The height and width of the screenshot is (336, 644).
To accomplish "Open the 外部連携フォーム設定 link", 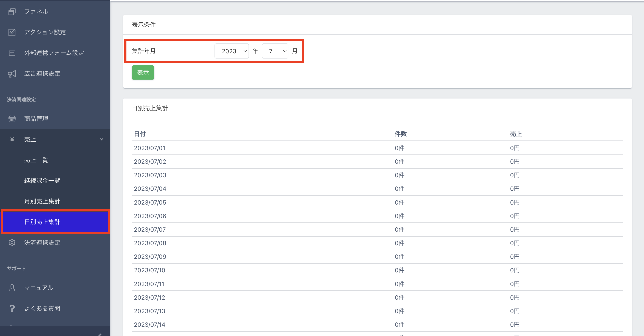I will (x=54, y=53).
